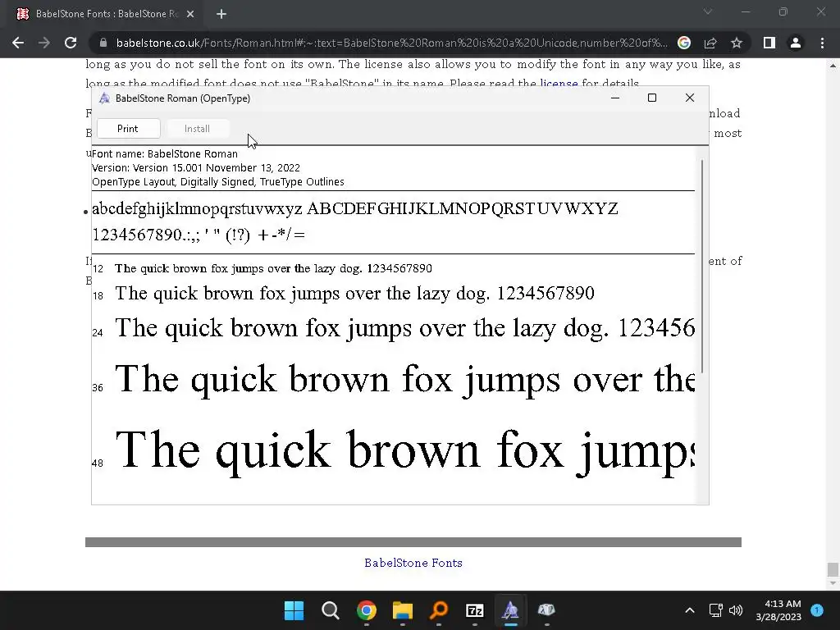Click the address bar URL field
Image resolution: width=840 pixels, height=630 pixels.
click(x=391, y=43)
